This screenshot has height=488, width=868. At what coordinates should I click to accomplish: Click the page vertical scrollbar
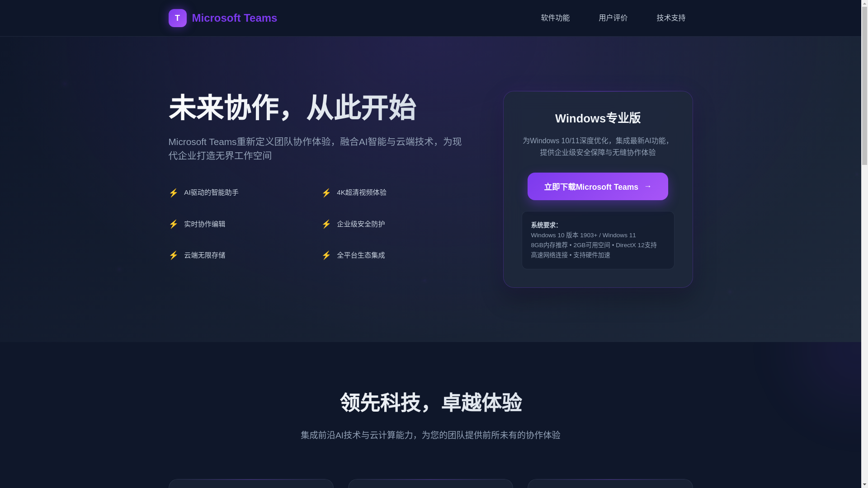click(864, 244)
